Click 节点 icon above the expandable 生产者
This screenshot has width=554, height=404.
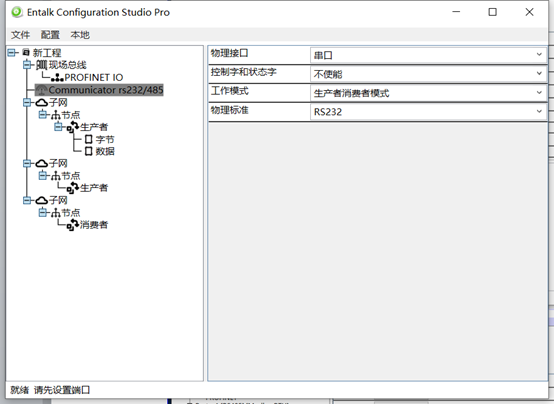56,115
